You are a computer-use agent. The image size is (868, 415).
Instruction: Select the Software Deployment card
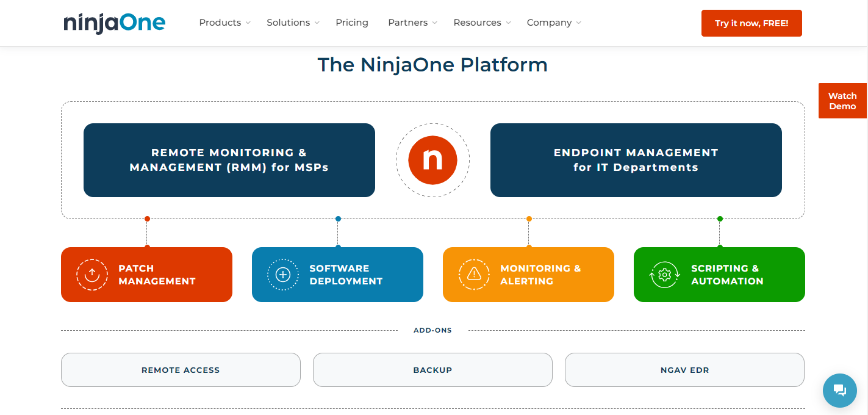coord(337,275)
